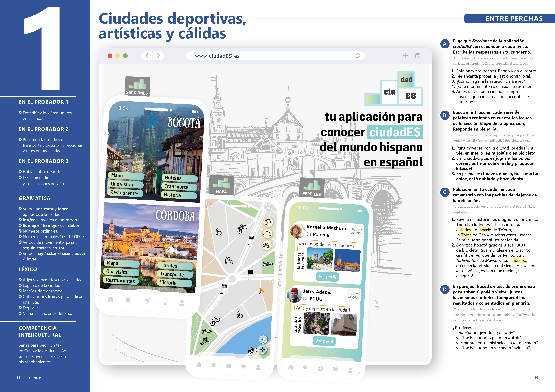Tap the ice skate icon on the map
Screen dimensions: 555x392
[229, 261]
